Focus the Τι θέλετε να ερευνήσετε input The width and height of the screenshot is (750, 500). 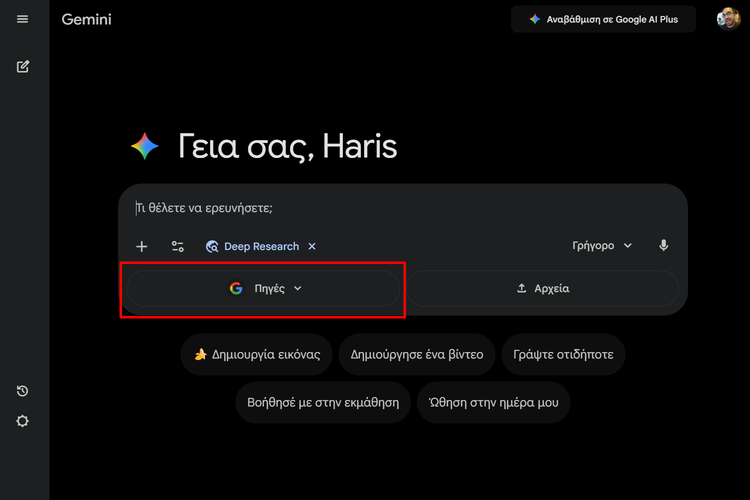click(x=400, y=209)
